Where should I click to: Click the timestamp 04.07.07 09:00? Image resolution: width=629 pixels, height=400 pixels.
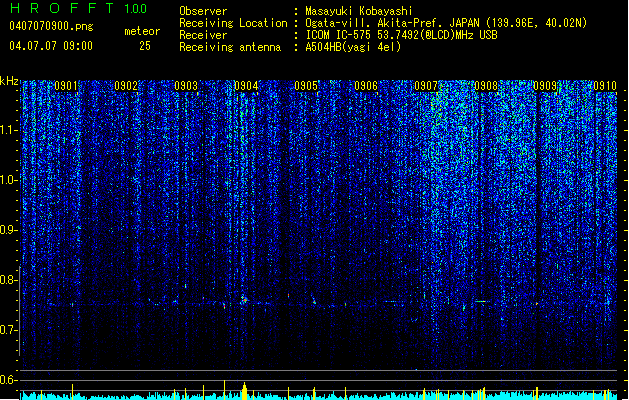[x=51, y=46]
